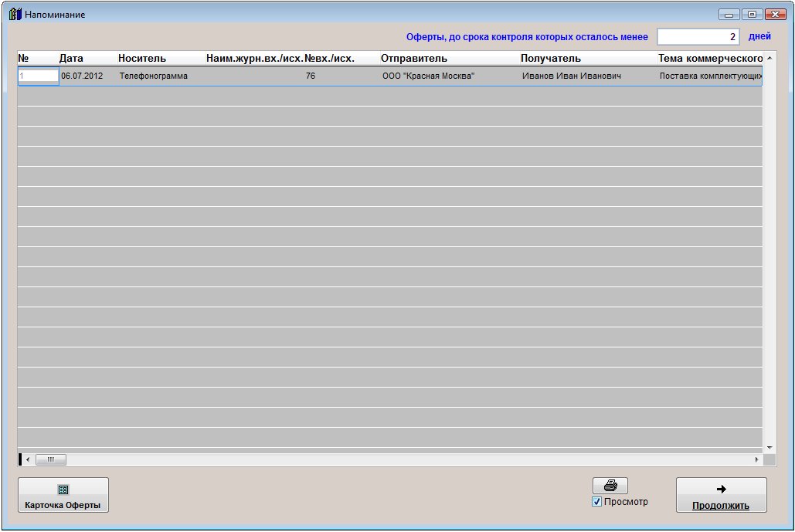Minimize the Напоминание window
This screenshot has height=532, width=795.
point(729,15)
